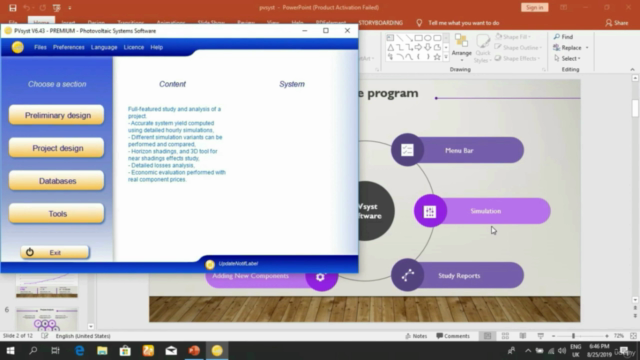
Task: Select the Arrow line shape in gallery
Action: 409,38
